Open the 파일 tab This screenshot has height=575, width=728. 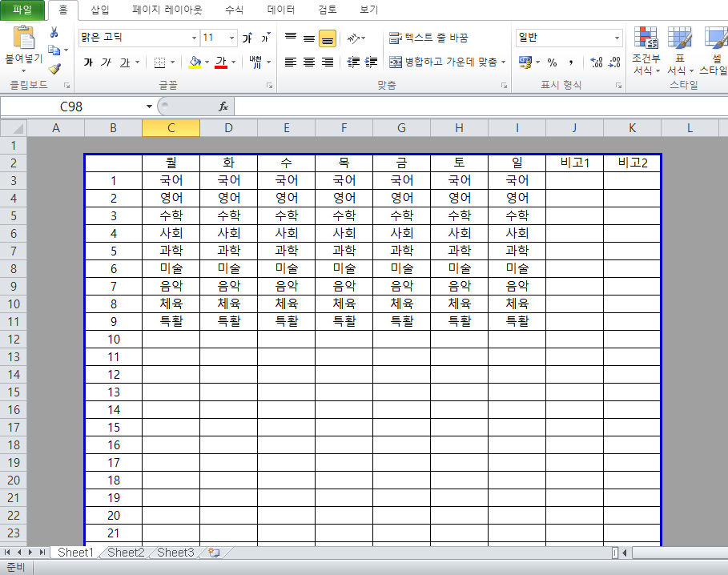pos(22,10)
